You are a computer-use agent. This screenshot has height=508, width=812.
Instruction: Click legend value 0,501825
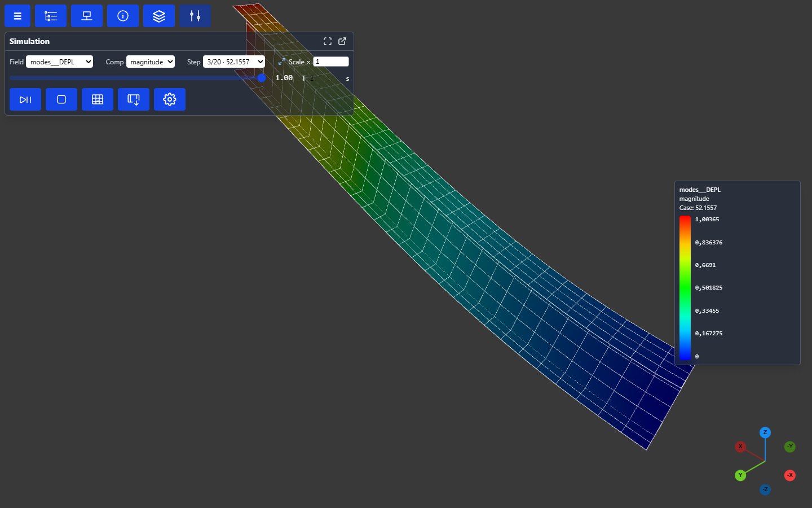pyautogui.click(x=709, y=288)
